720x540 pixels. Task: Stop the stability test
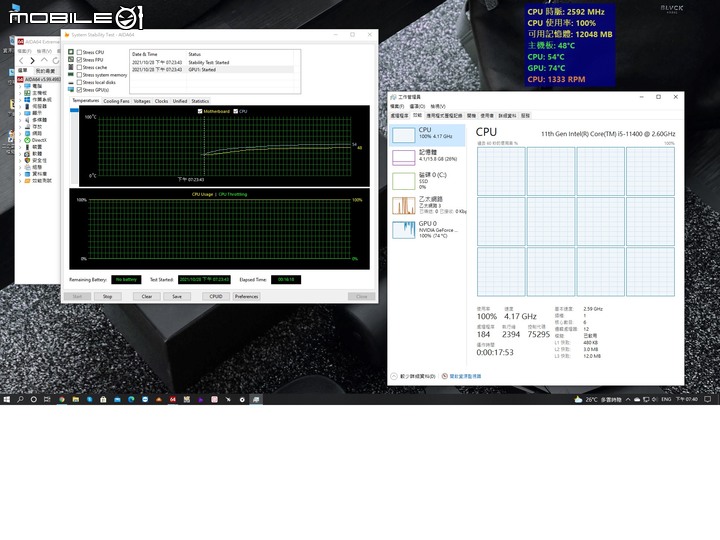tap(107, 297)
